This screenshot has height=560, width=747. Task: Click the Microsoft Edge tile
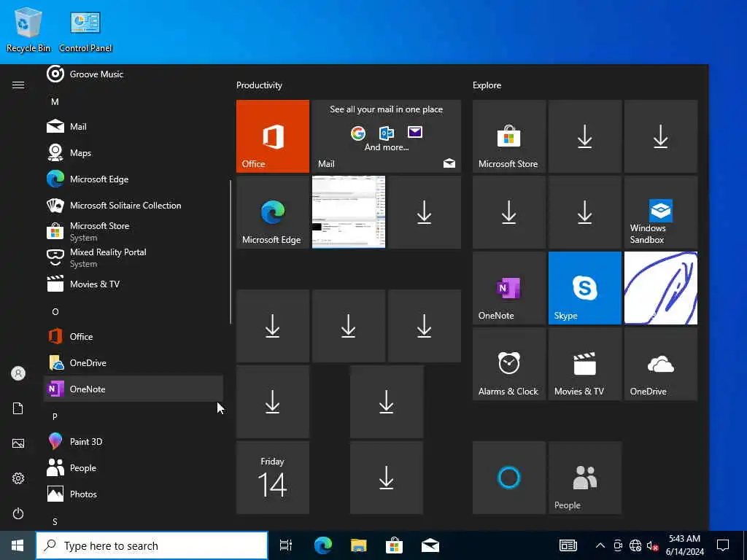click(273, 212)
